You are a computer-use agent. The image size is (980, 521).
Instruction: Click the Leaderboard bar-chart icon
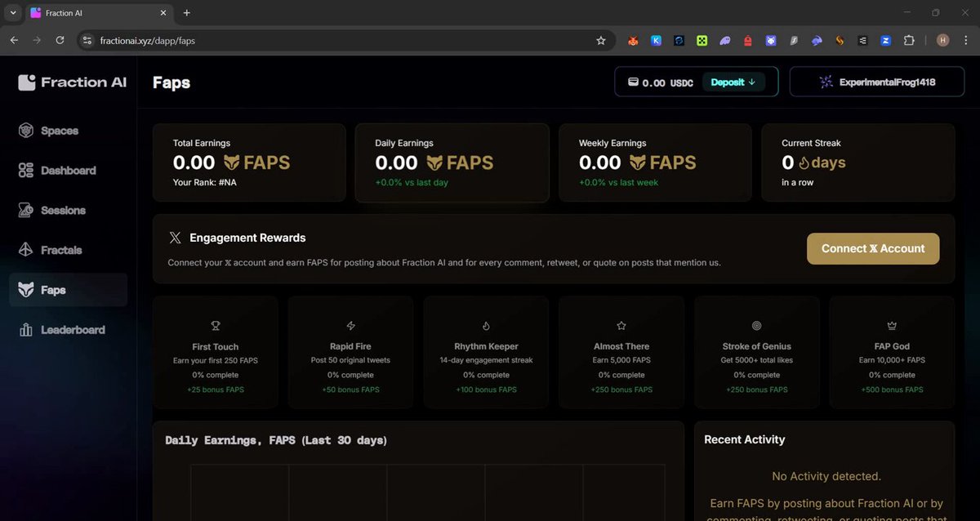click(26, 330)
